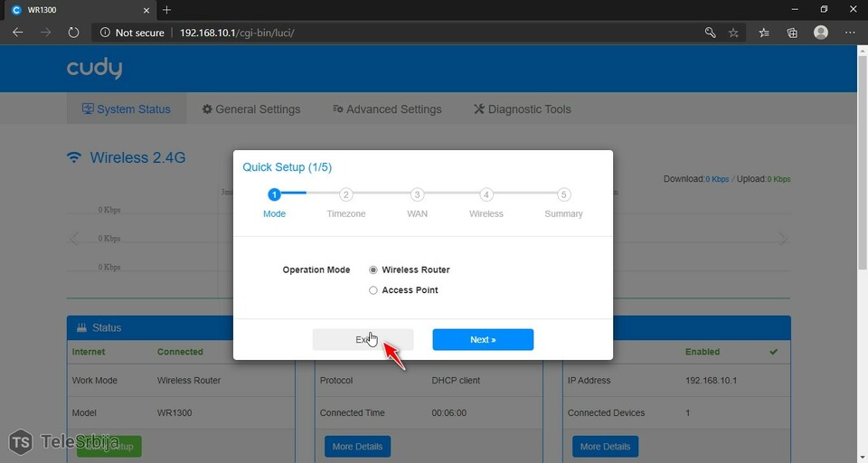Click step 2 Timezone in wizard
The width and height of the screenshot is (868, 463).
(x=345, y=194)
